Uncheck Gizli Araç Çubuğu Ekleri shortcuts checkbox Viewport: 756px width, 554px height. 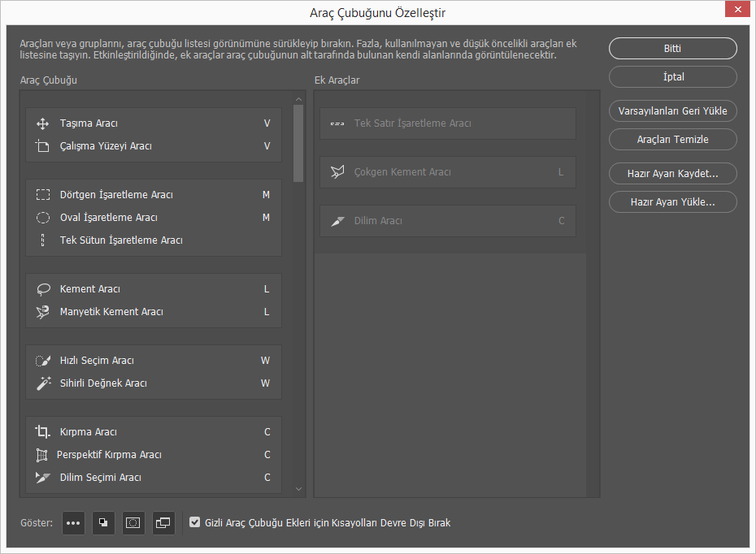click(x=194, y=522)
